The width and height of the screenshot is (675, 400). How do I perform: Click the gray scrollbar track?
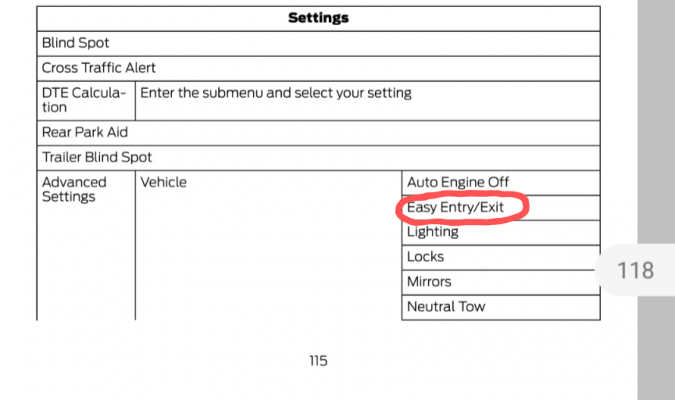click(x=656, y=129)
